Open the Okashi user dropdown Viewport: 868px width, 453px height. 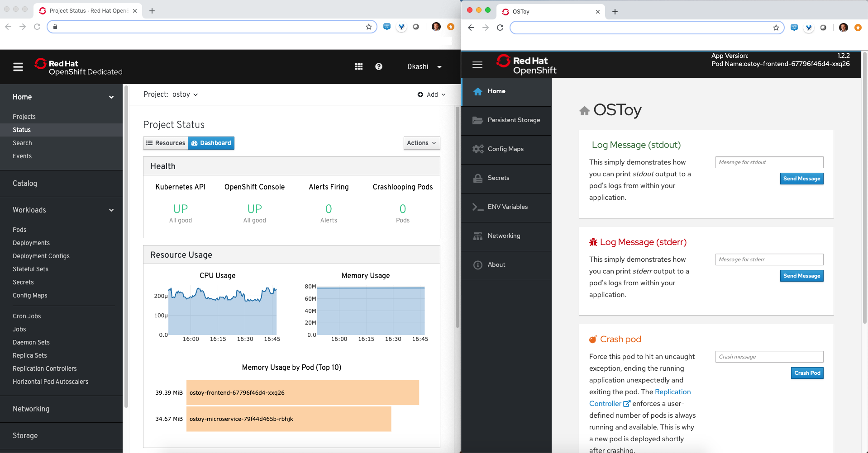point(424,67)
